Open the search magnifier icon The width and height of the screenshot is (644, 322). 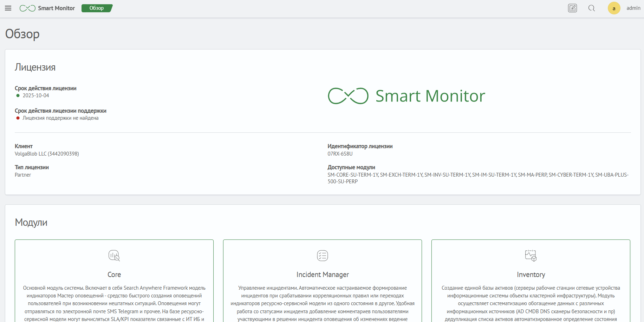click(x=592, y=8)
